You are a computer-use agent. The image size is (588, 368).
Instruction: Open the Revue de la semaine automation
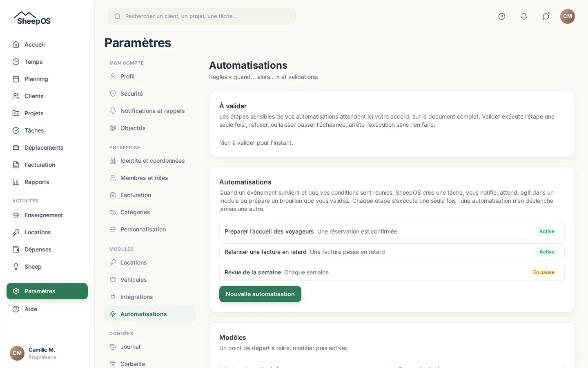coord(392,272)
